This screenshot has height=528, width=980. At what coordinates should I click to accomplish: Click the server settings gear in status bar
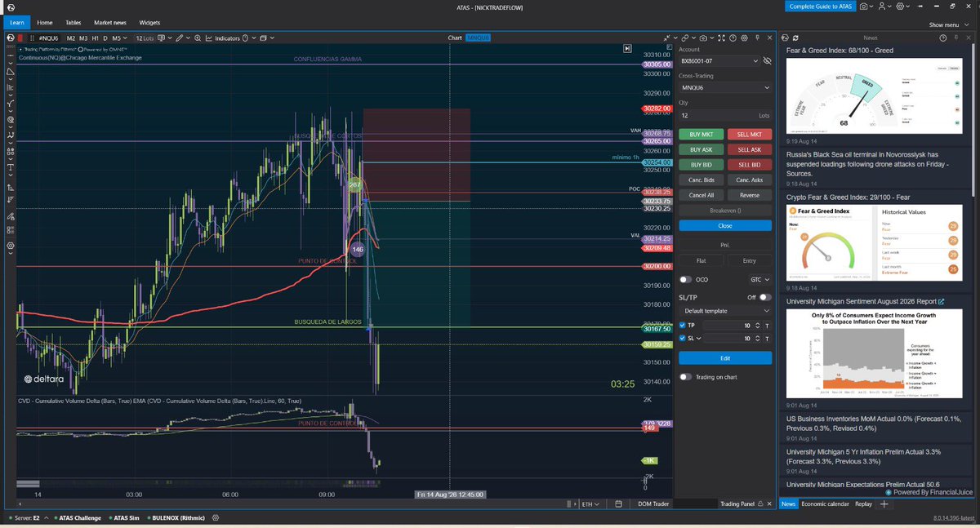tap(215, 517)
